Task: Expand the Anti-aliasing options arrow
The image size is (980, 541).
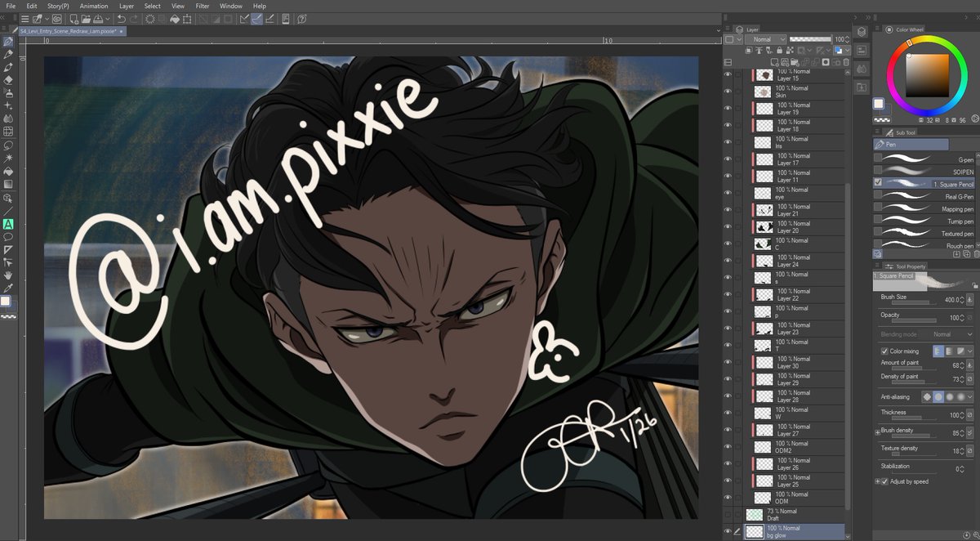Action: 970,397
